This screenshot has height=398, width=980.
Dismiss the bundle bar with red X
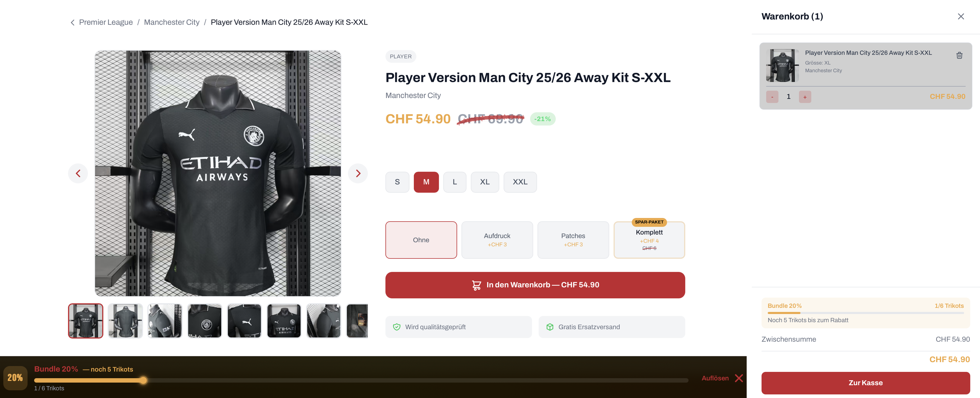tap(739, 378)
